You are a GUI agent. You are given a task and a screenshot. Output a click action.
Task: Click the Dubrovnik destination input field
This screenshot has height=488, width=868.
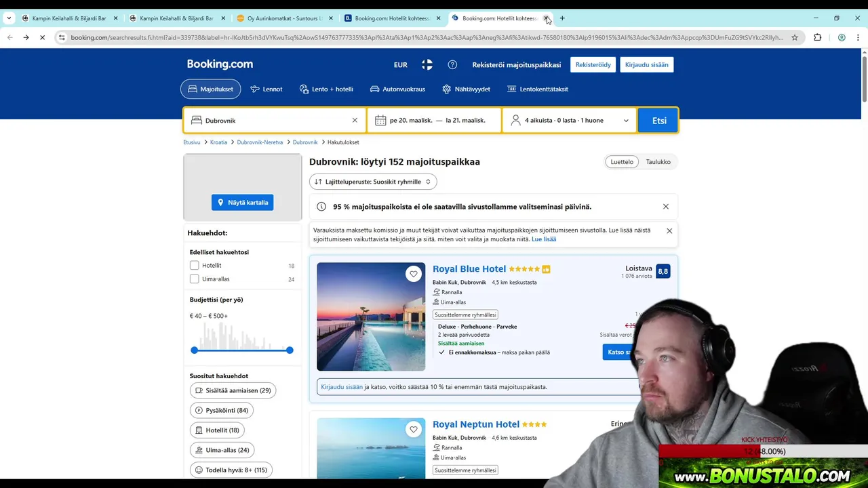(275, 120)
